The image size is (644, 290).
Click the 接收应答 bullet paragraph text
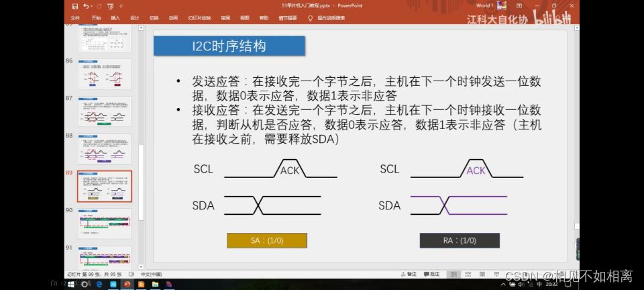pos(366,124)
